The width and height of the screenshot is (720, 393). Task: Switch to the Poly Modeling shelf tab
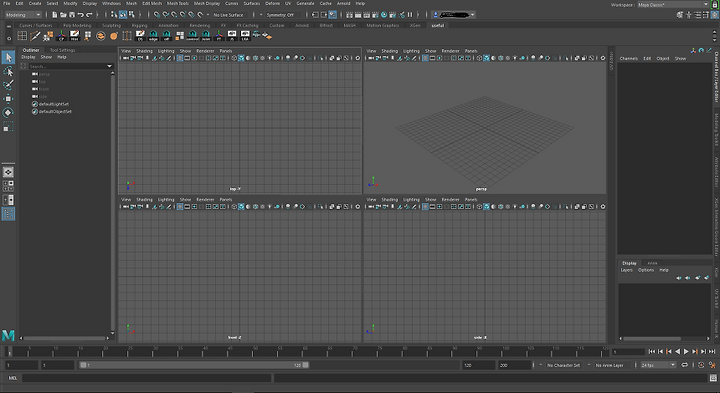click(77, 25)
